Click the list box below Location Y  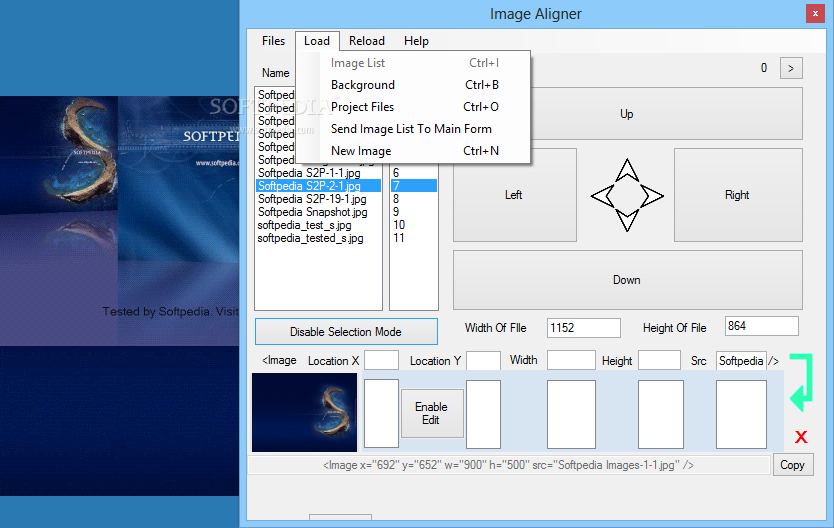coord(483,414)
